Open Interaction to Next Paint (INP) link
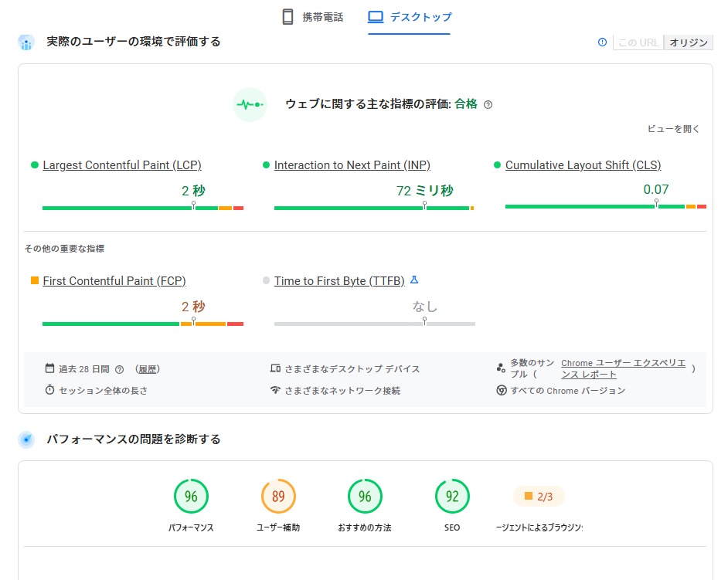This screenshot has width=728, height=580. 352,165
